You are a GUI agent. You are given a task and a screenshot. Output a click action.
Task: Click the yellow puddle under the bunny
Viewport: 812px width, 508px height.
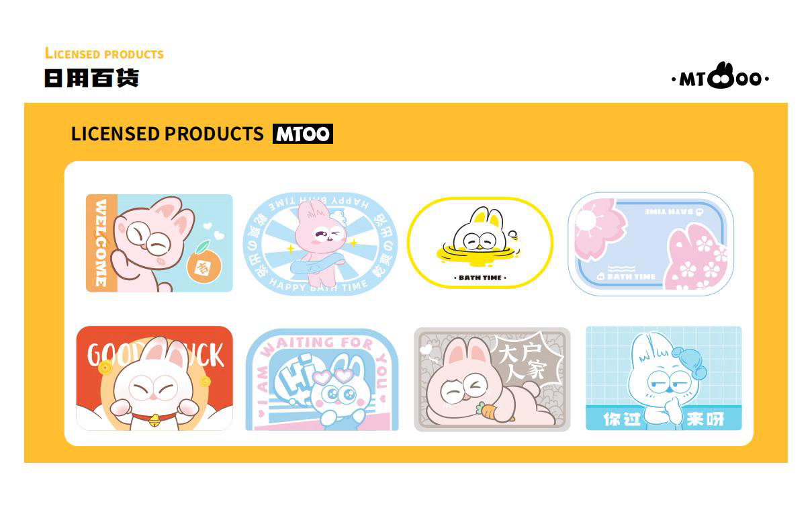[x=478, y=254]
